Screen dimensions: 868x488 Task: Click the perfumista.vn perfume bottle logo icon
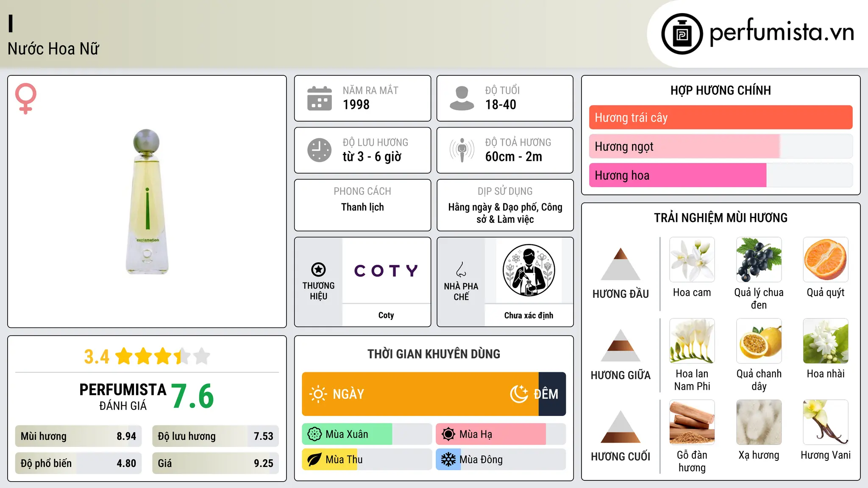[x=682, y=34]
